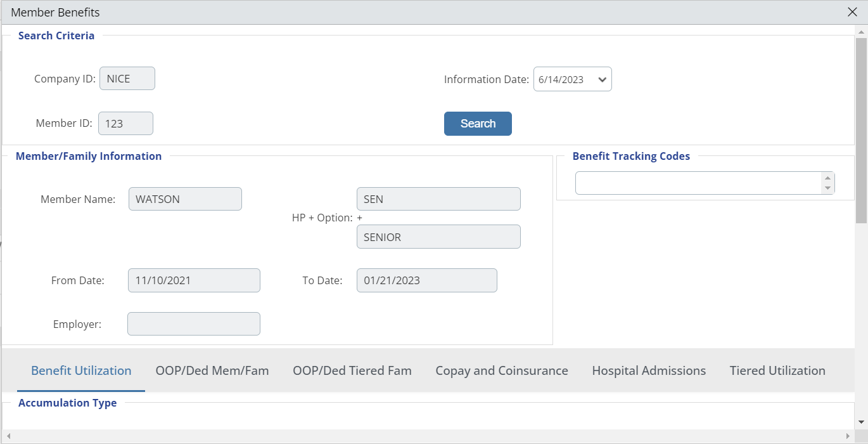Open the Information Date dropdown
868x444 pixels.
(x=572, y=79)
